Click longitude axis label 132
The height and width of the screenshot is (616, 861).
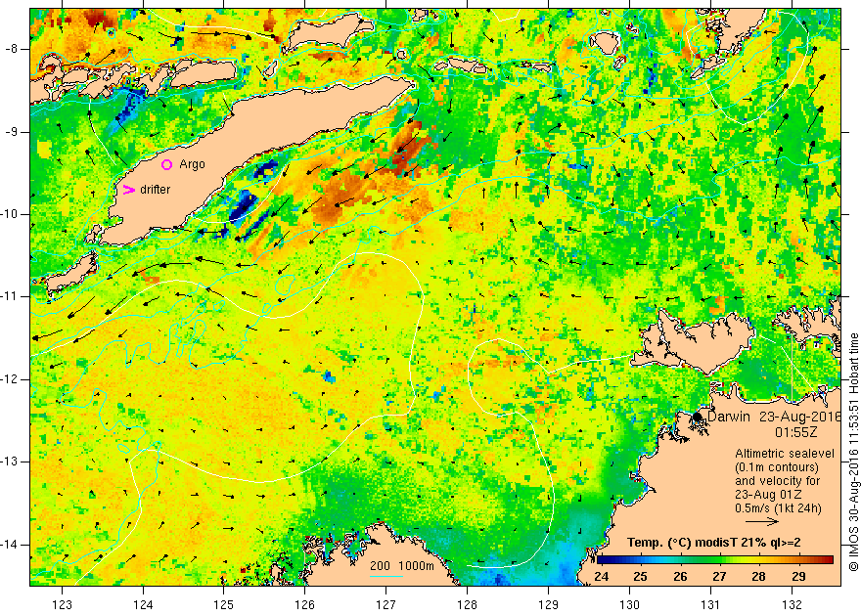792,605
